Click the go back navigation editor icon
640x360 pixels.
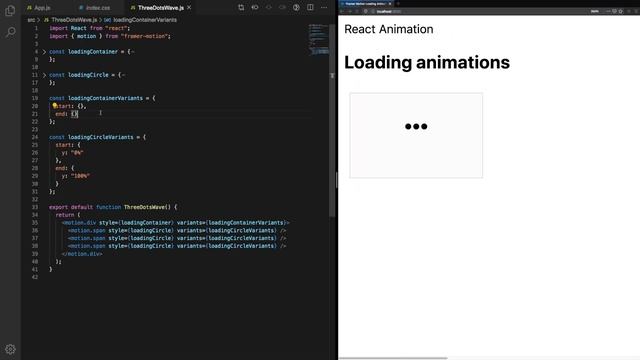(x=255, y=7)
